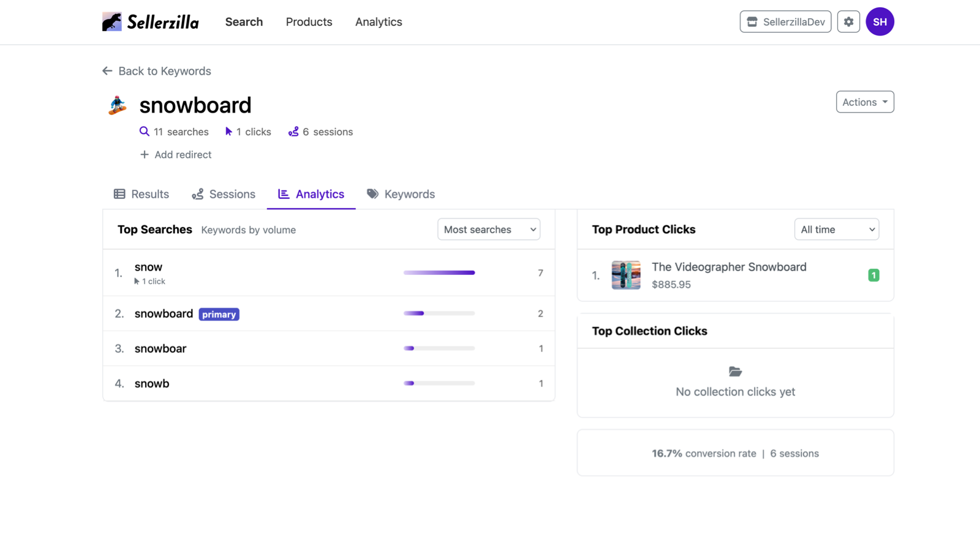Change the All time filter
The height and width of the screenshot is (551, 980).
point(837,229)
